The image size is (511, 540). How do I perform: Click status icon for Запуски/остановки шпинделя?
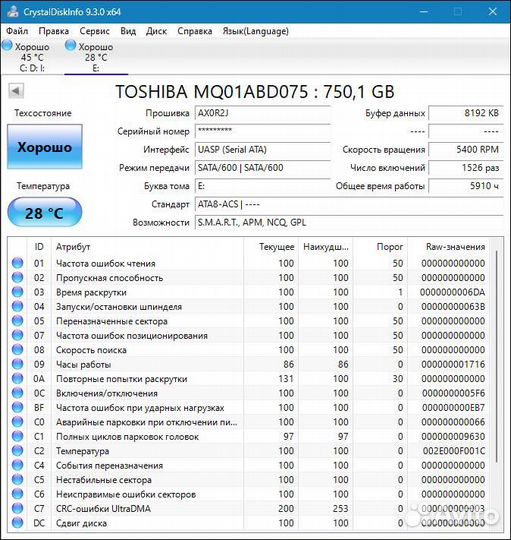pos(18,307)
